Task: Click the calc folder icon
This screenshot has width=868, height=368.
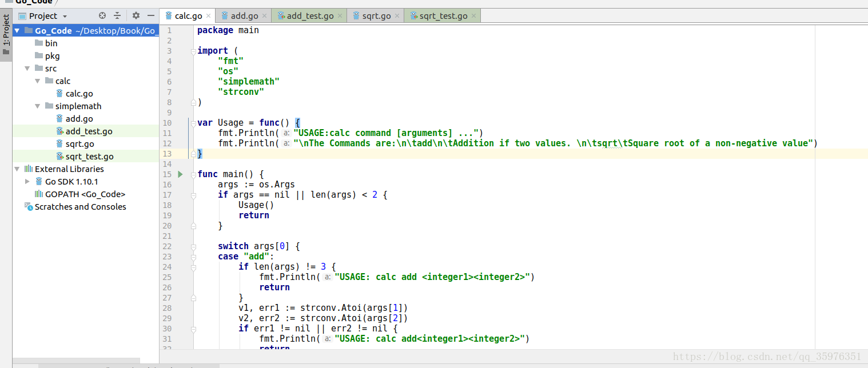Action: 49,81
